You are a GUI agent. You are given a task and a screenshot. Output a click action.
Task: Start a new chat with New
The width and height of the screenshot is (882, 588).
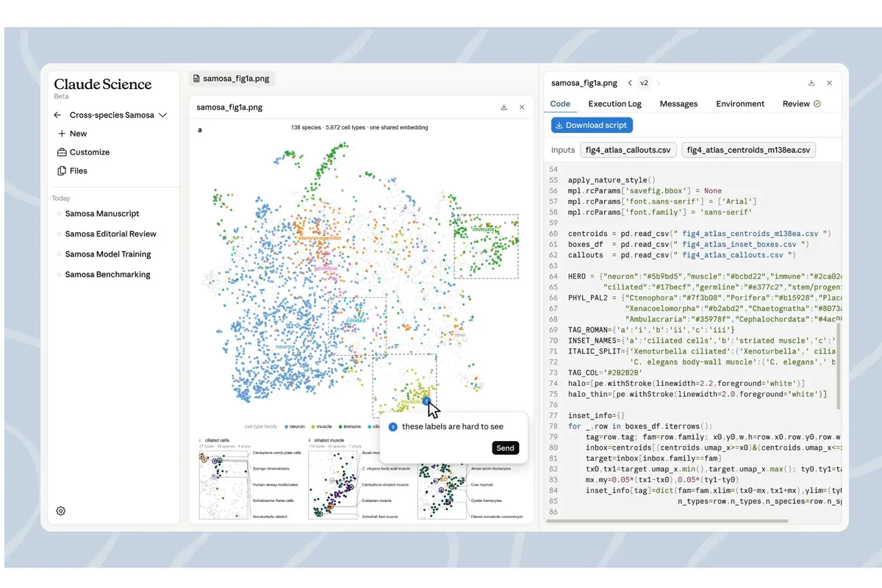click(x=72, y=134)
